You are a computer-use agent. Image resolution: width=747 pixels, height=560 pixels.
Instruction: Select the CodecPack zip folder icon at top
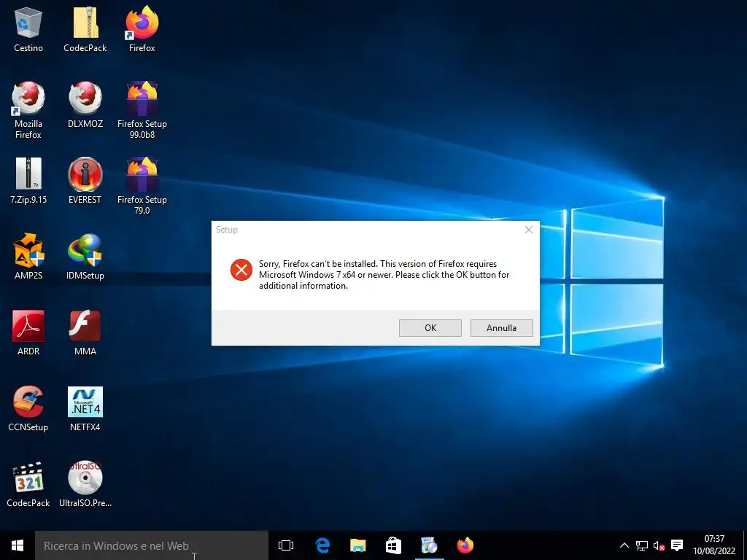(x=85, y=29)
